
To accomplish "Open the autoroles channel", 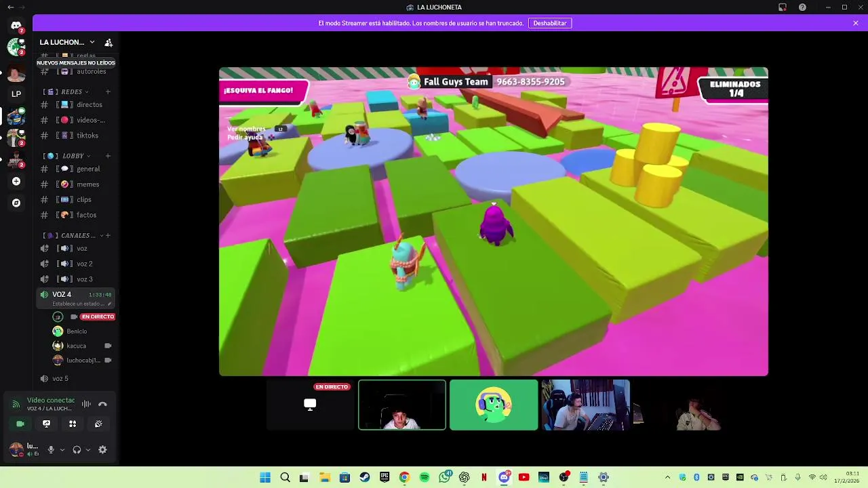I will pyautogui.click(x=76, y=71).
